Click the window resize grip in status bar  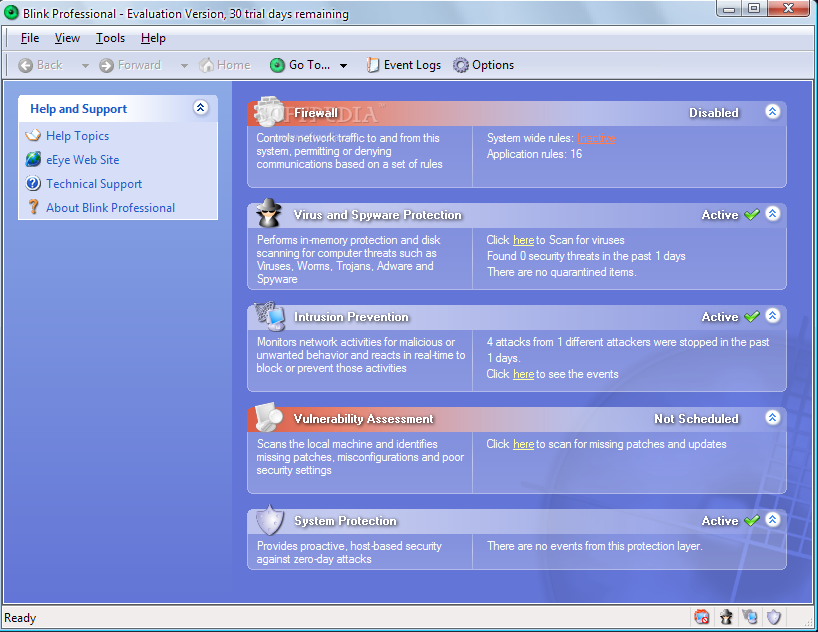(x=808, y=621)
